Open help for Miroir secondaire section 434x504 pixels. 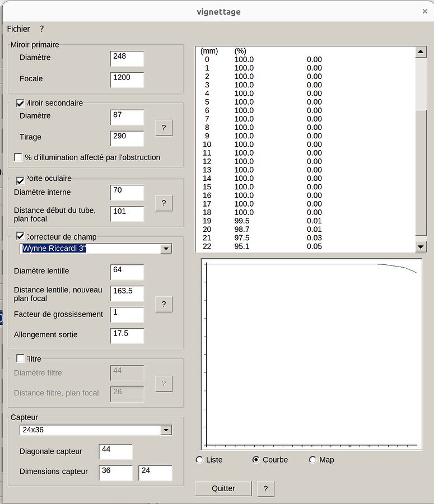(164, 128)
